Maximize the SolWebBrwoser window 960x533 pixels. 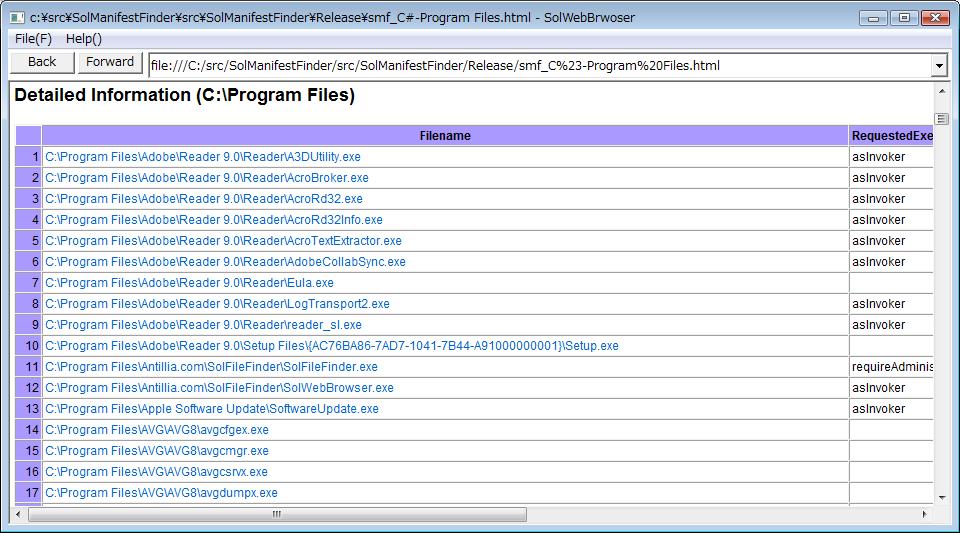tap(904, 18)
